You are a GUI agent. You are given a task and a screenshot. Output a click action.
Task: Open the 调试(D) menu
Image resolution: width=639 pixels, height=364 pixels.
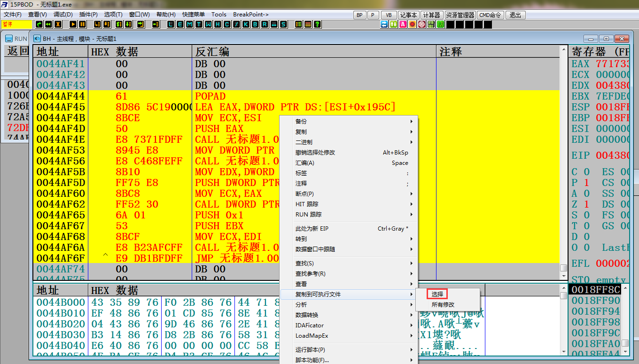point(63,15)
